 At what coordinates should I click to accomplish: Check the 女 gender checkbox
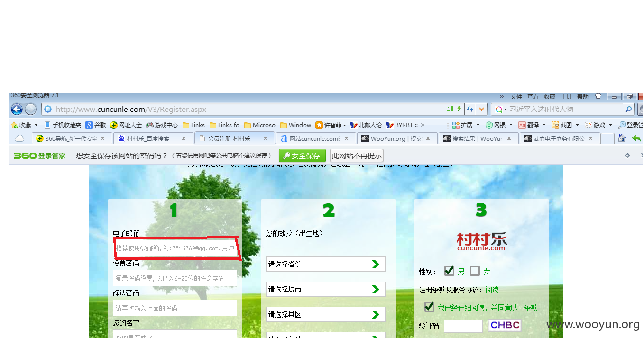tap(475, 271)
